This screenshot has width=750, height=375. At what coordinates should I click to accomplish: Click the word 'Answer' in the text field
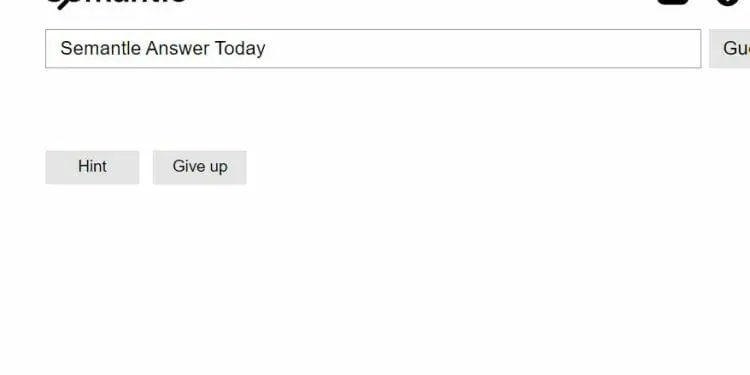(177, 49)
